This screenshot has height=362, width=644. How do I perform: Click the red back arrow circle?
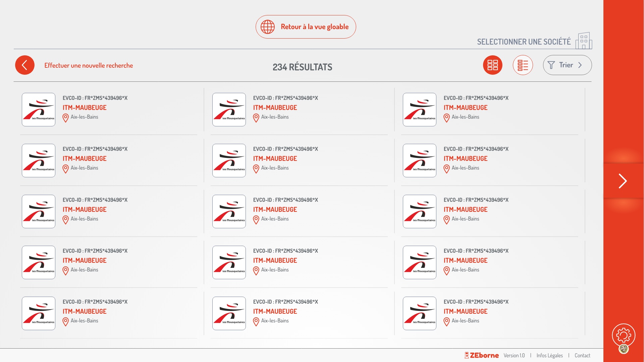click(x=25, y=65)
